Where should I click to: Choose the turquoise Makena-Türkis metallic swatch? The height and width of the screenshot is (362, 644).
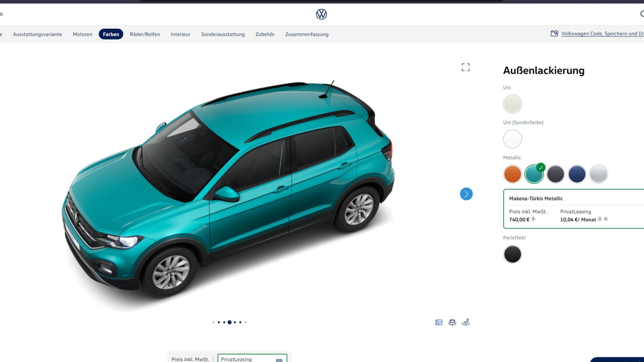(x=534, y=174)
